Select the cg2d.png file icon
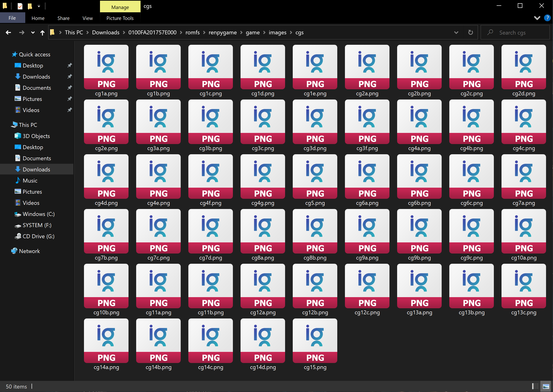The height and width of the screenshot is (392, 553). coord(524,67)
